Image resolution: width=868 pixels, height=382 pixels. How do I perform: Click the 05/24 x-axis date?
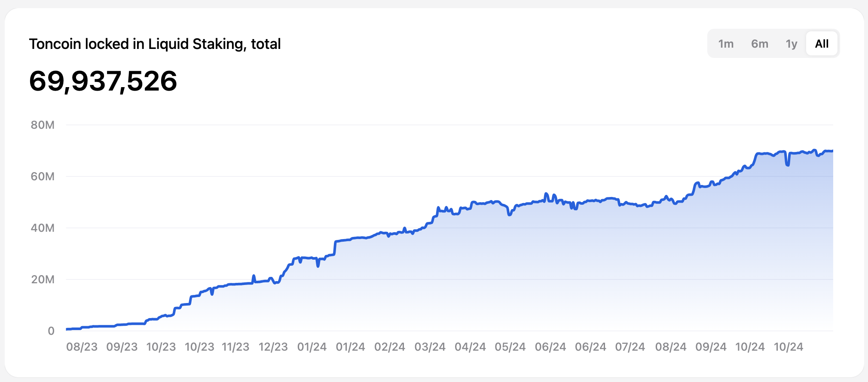click(510, 347)
